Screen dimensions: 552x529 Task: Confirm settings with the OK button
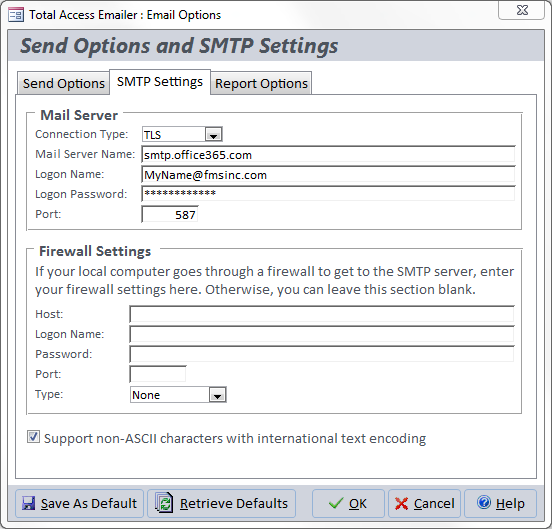click(x=348, y=503)
